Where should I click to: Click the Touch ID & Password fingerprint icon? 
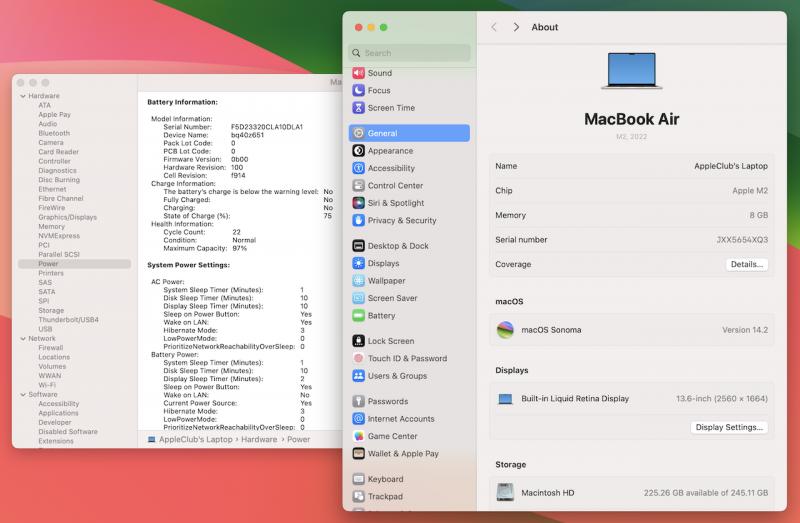358,358
